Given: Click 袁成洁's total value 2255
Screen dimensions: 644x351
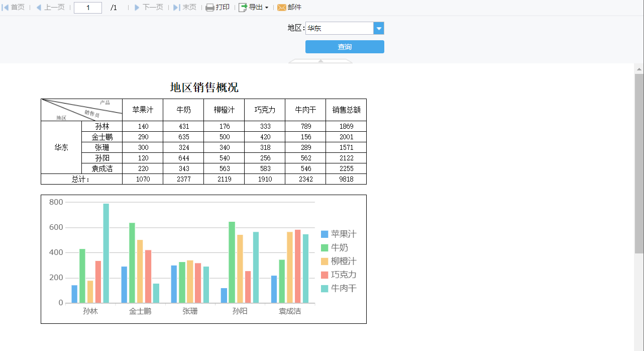Looking at the screenshot, I should click(x=346, y=168).
